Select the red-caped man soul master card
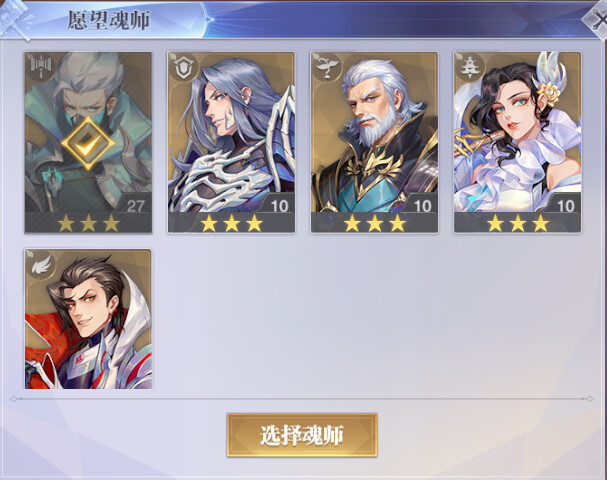607x480 pixels. tap(88, 319)
